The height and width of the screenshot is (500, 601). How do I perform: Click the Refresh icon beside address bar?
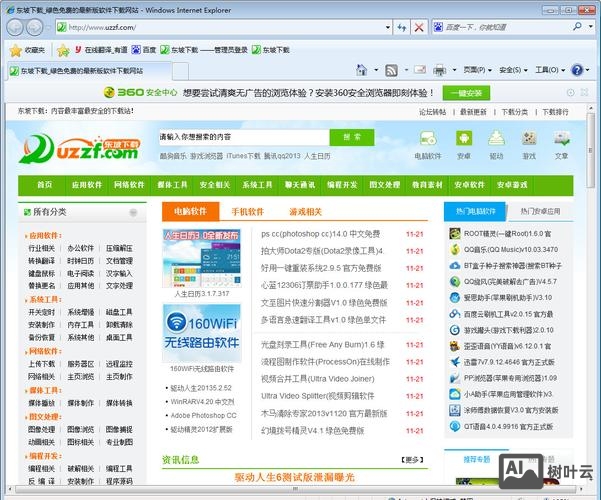(x=402, y=27)
